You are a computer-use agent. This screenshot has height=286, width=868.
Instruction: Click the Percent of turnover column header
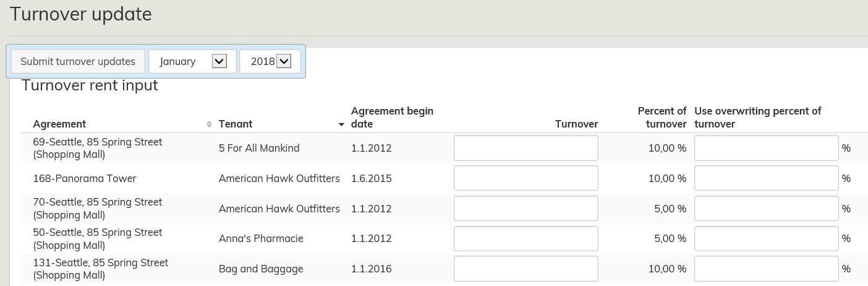pyautogui.click(x=662, y=117)
